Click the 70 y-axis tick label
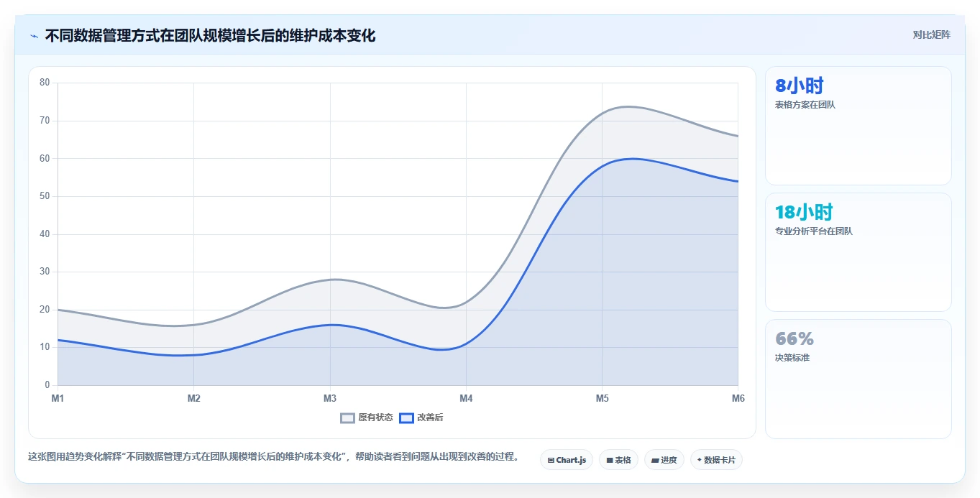The width and height of the screenshot is (980, 498). 45,121
